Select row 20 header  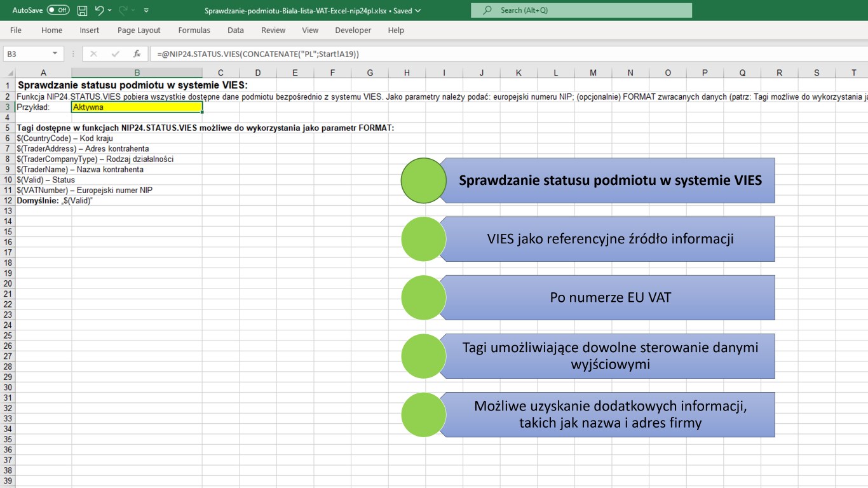[x=8, y=283]
